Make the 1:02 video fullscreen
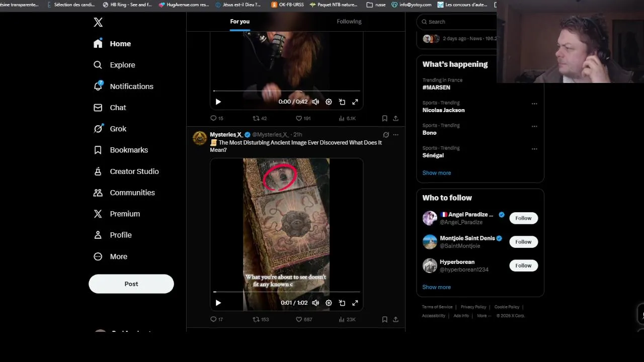Screen dimensions: 644x362 pos(355,303)
